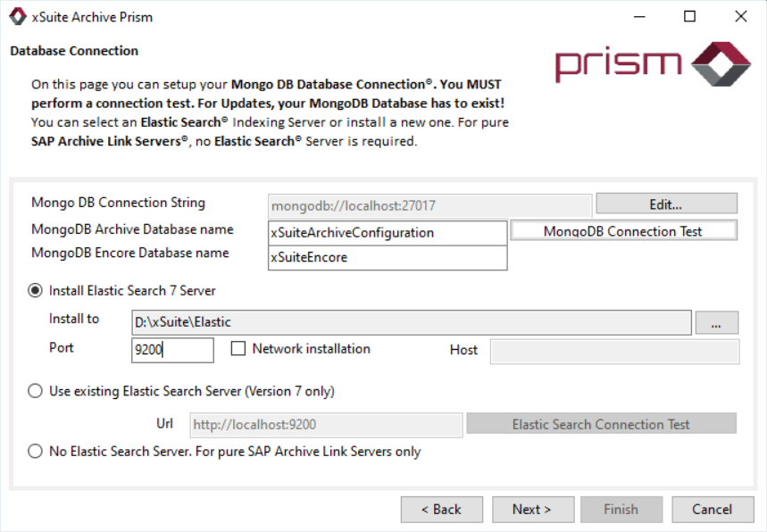Screen dimensions: 767x532
Task: Enable the Network installation checkbox
Action: click(238, 349)
